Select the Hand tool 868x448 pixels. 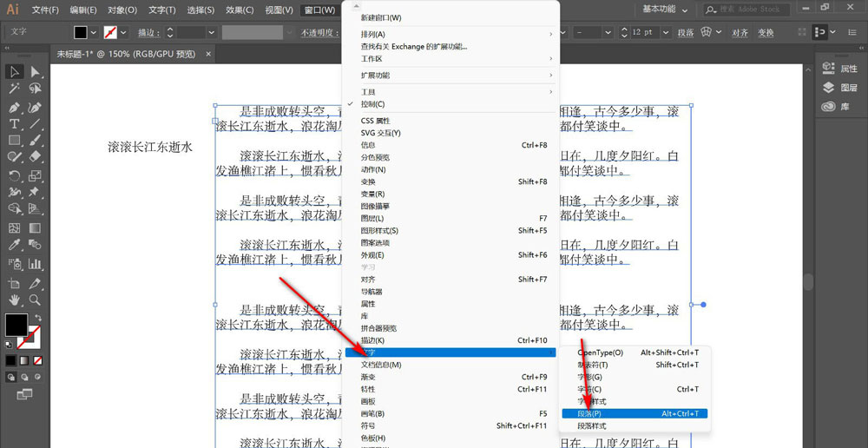pyautogui.click(x=15, y=300)
